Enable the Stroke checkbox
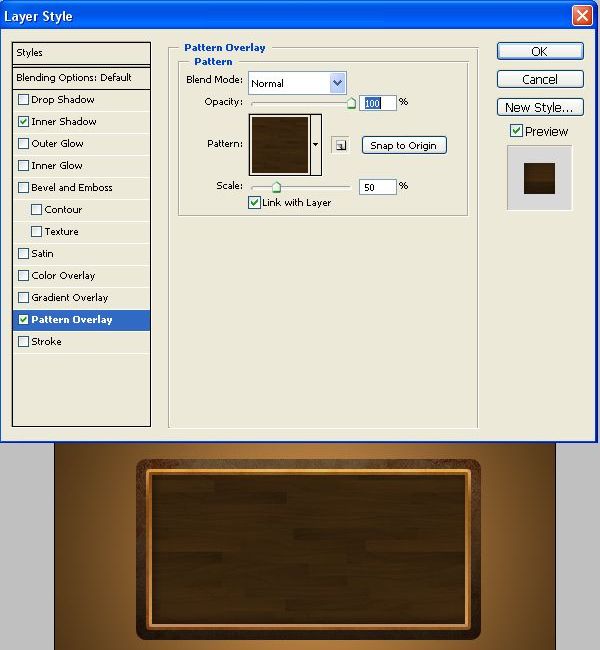The height and width of the screenshot is (650, 600). 24,342
